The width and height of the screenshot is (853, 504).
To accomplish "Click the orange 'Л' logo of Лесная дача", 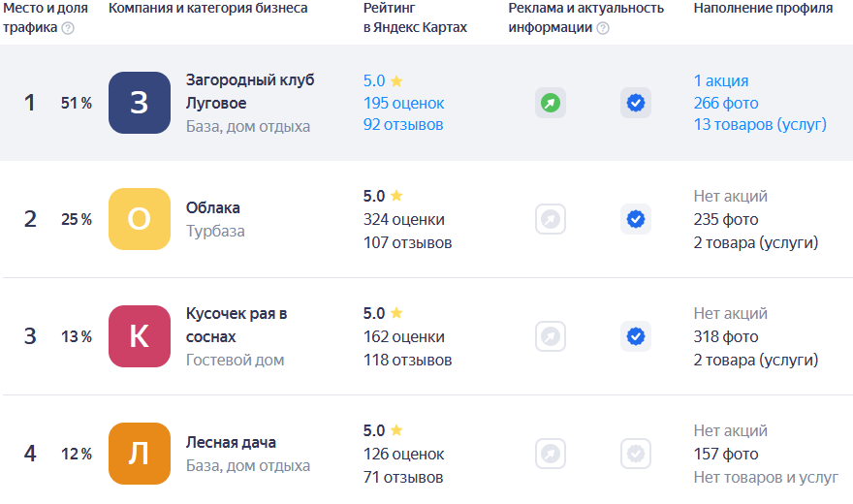I will pos(140,454).
